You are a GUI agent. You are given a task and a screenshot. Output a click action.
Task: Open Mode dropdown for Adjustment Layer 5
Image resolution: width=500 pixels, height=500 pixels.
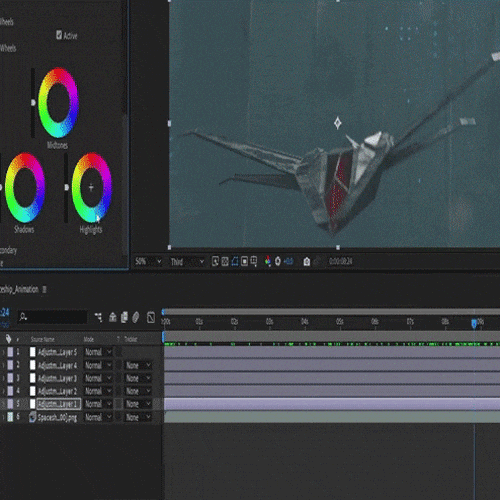98,352
